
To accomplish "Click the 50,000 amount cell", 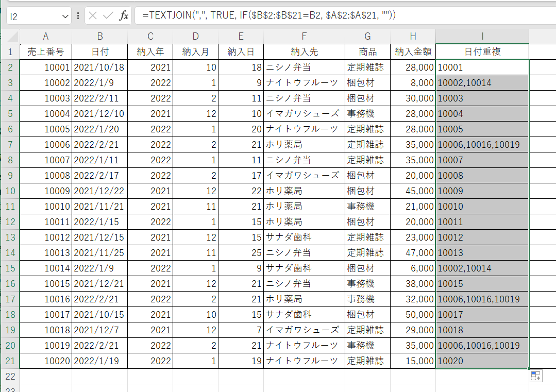I will [413, 315].
